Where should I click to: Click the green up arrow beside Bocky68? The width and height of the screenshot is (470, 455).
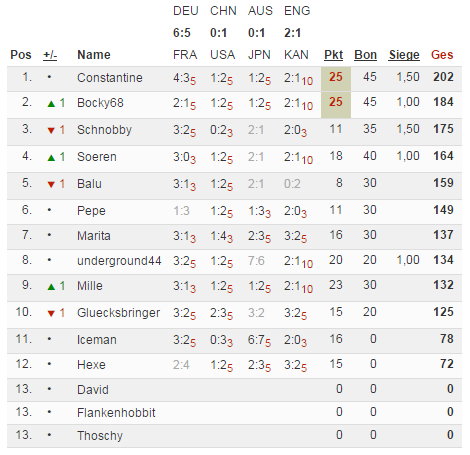tap(51, 104)
